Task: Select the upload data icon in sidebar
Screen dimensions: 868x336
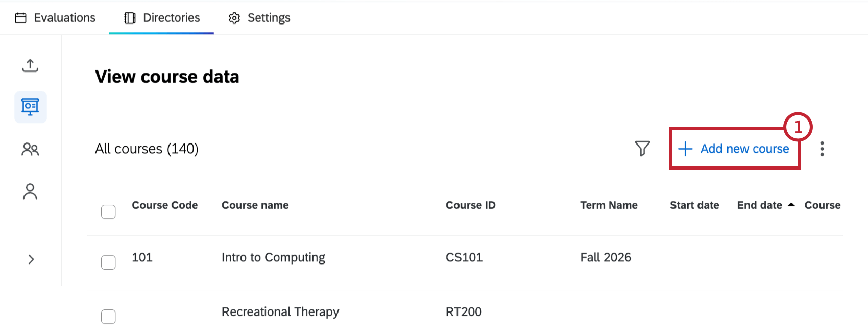Action: pyautogui.click(x=30, y=66)
